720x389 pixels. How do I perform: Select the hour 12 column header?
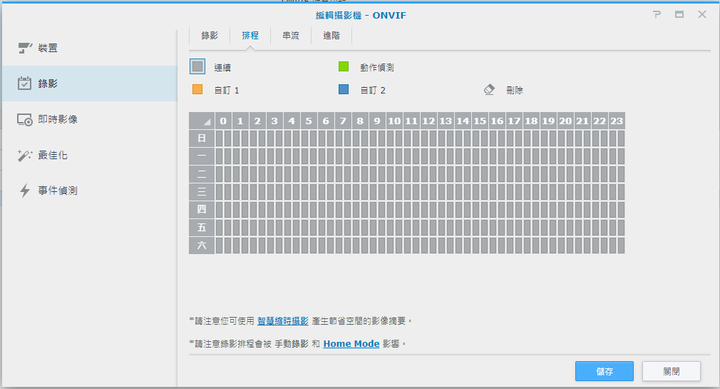(428, 121)
